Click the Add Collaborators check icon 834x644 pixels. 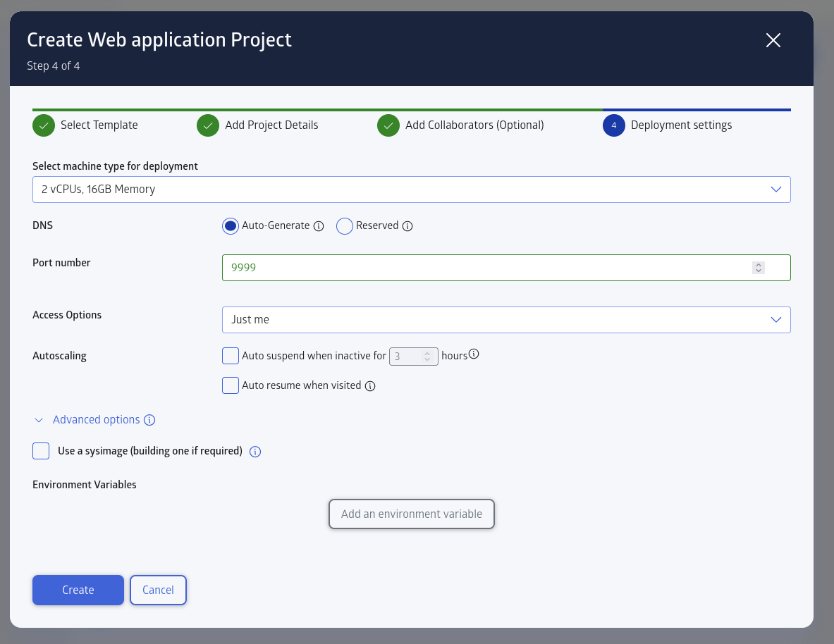tap(388, 125)
